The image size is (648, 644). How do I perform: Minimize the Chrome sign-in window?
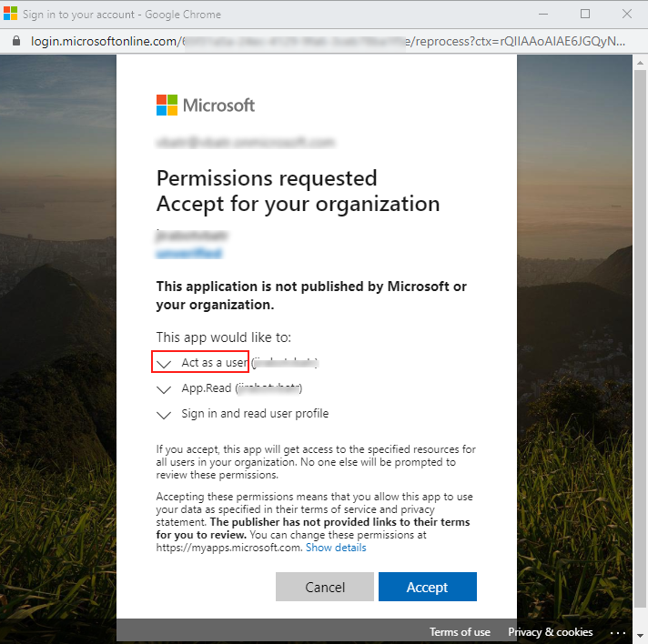(543, 14)
